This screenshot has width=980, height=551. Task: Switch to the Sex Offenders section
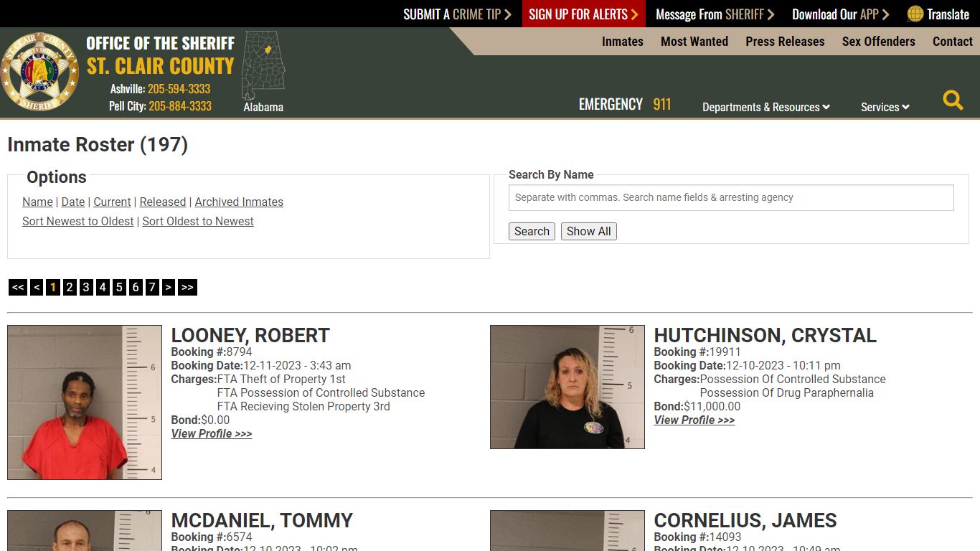878,41
